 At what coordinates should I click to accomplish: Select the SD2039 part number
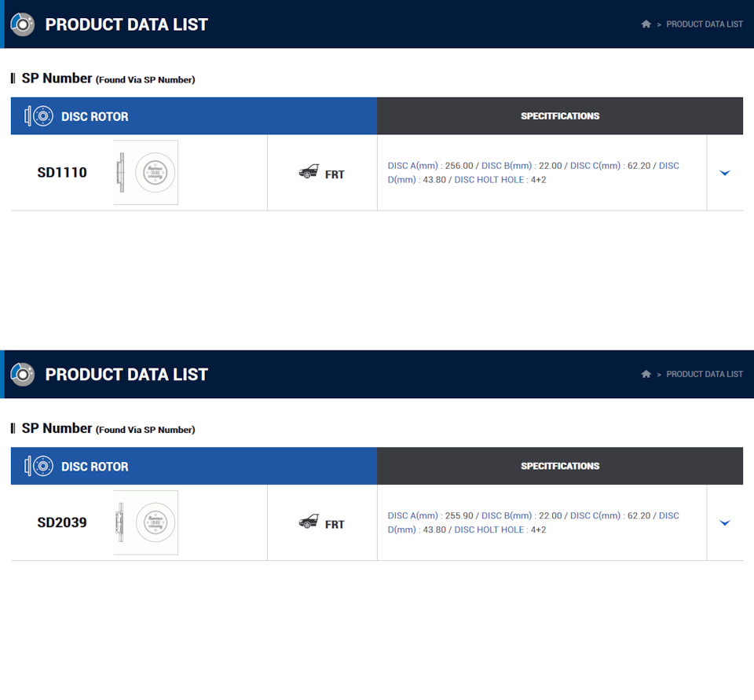click(x=62, y=522)
